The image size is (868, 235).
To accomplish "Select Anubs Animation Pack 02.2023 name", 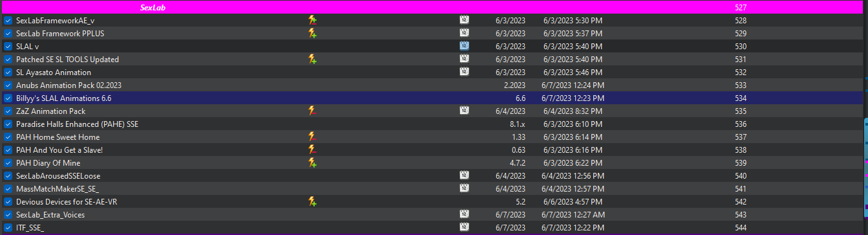I will click(69, 85).
